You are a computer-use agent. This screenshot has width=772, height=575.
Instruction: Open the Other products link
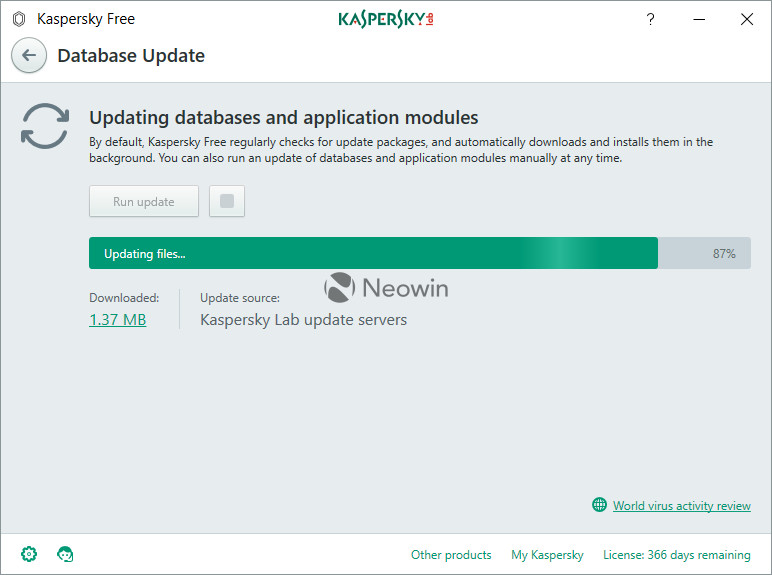click(451, 555)
